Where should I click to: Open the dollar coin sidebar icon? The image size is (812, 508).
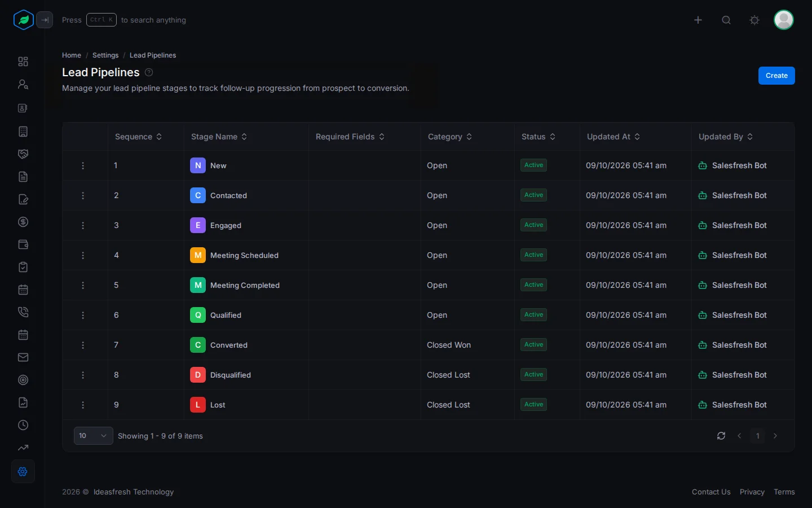tap(23, 222)
